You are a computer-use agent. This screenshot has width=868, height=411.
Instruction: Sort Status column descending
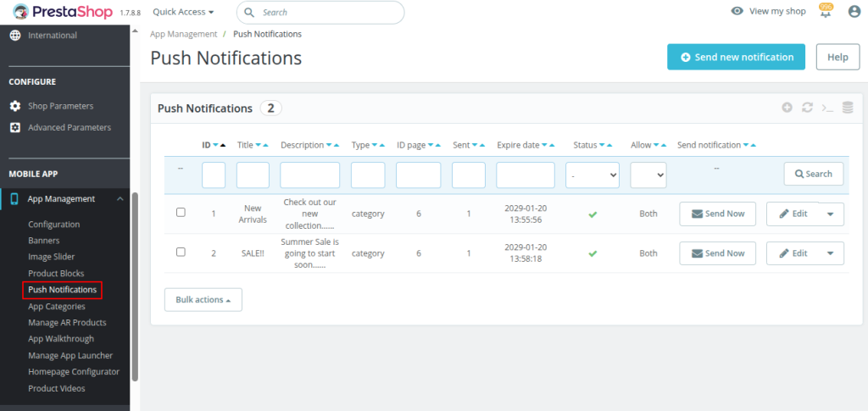[603, 146]
